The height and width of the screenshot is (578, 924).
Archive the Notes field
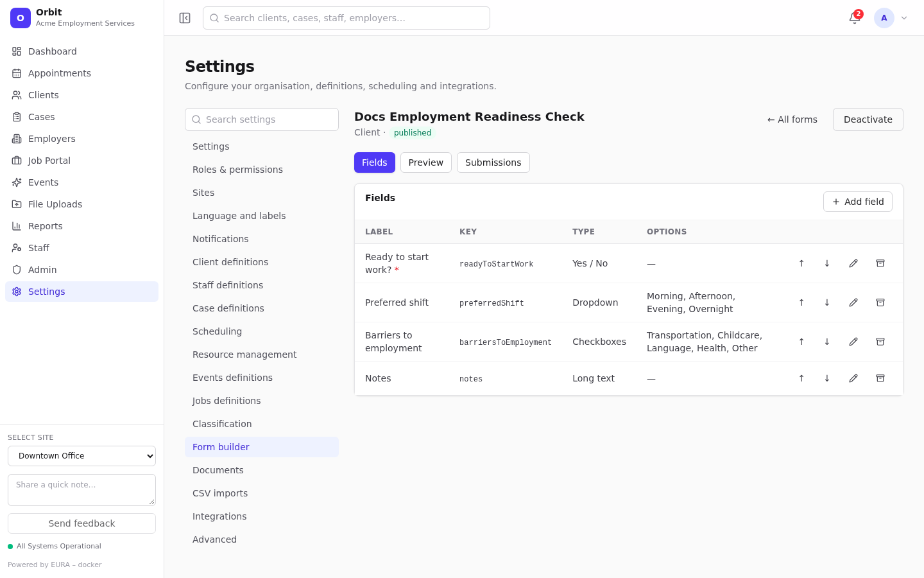click(x=880, y=378)
